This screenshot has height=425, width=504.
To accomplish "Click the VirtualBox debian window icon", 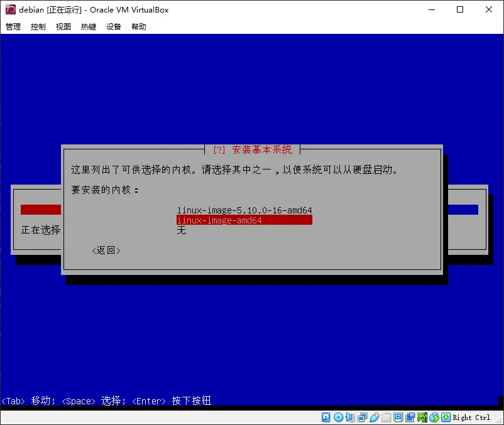I will (x=10, y=9).
